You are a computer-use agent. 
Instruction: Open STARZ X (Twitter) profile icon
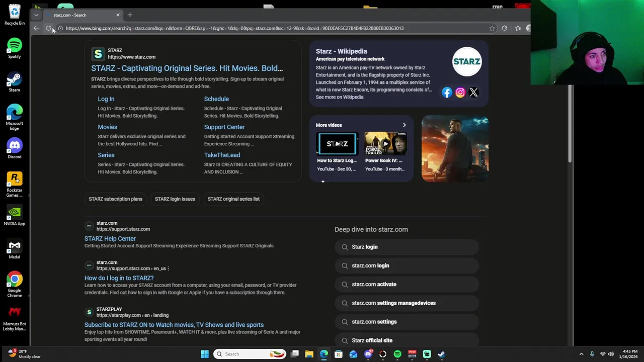(x=473, y=92)
